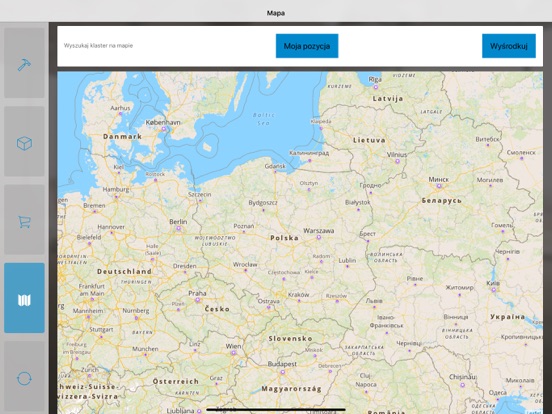Viewport: 552px width, 414px height.
Task: Select the Беларусь country label
Action: pos(441,200)
